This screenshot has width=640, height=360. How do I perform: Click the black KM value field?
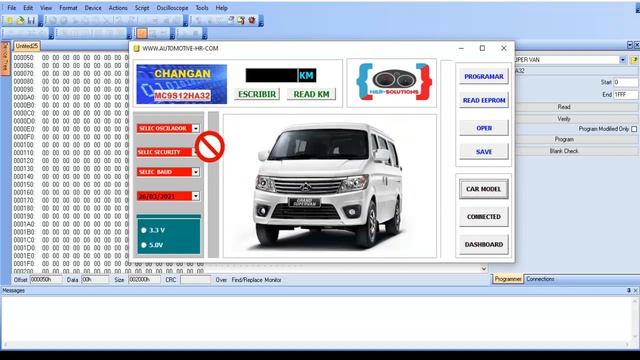[x=271, y=76]
